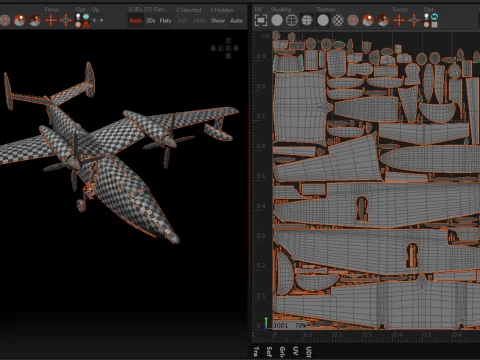
Task: Click second Focus target icon in 3D view
Action: [66, 20]
